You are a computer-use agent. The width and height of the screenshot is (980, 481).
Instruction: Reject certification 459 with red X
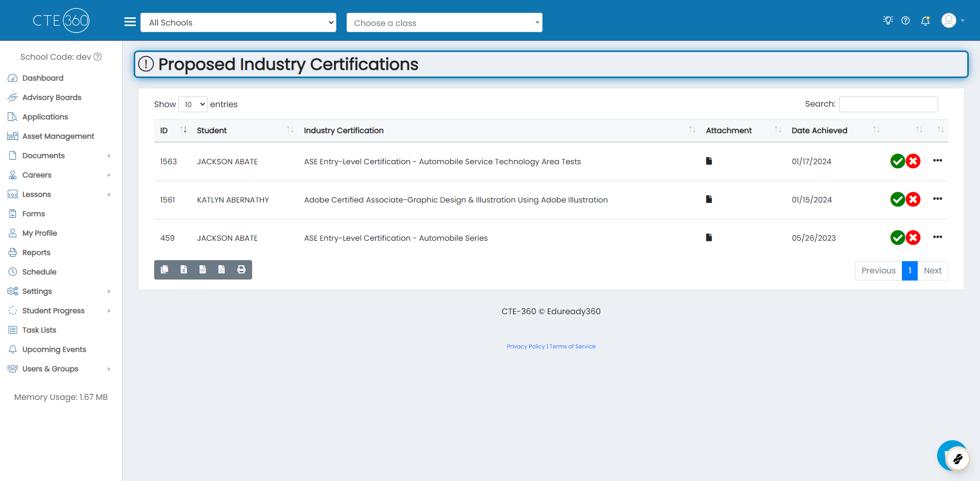click(913, 238)
